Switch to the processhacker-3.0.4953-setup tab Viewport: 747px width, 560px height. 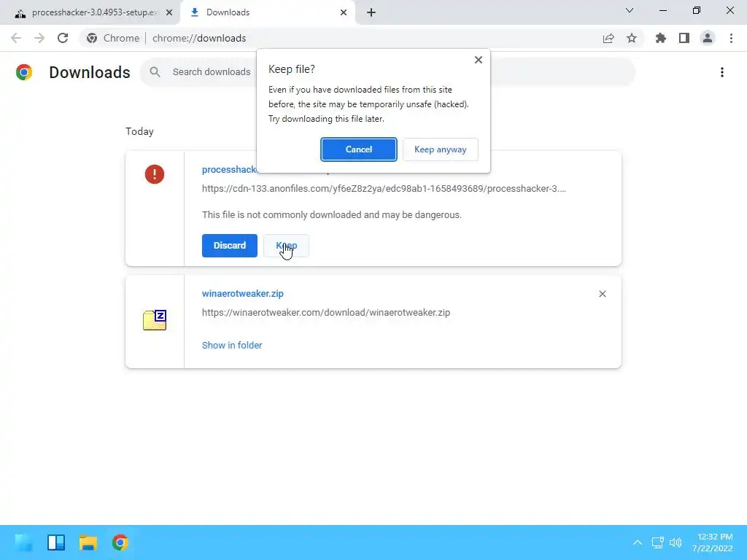[94, 12]
